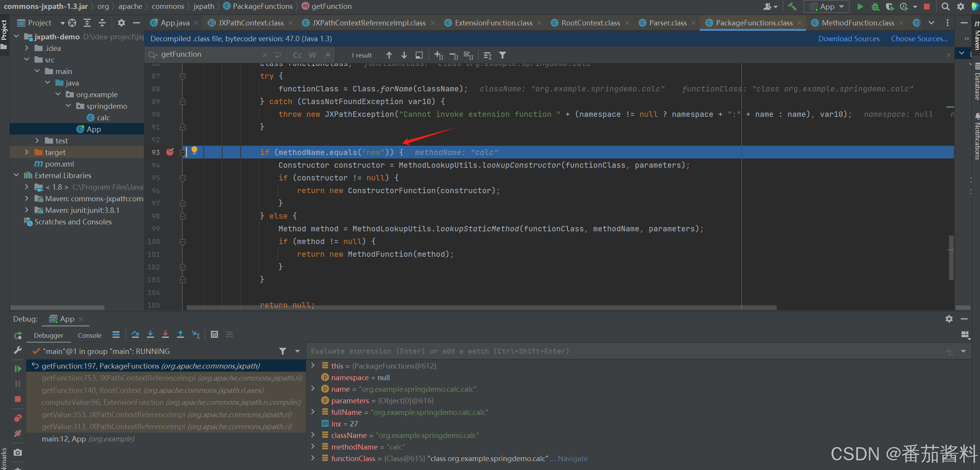The height and width of the screenshot is (470, 980).
Task: Run the App configuration with play icon
Action: click(x=860, y=7)
